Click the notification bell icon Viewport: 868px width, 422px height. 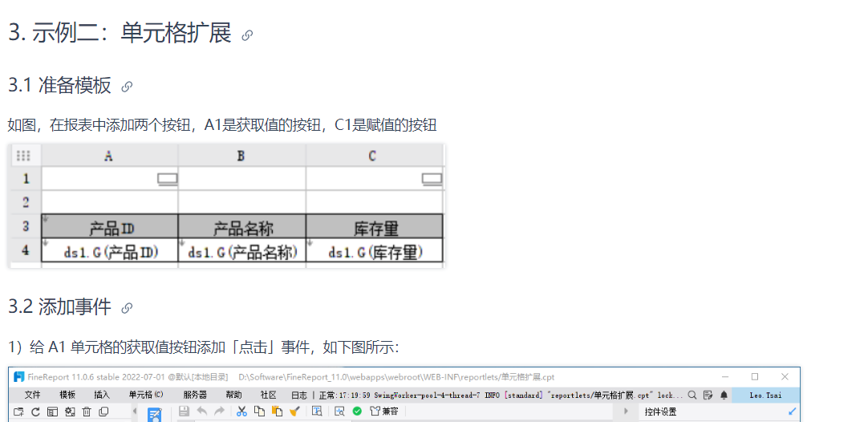(724, 395)
